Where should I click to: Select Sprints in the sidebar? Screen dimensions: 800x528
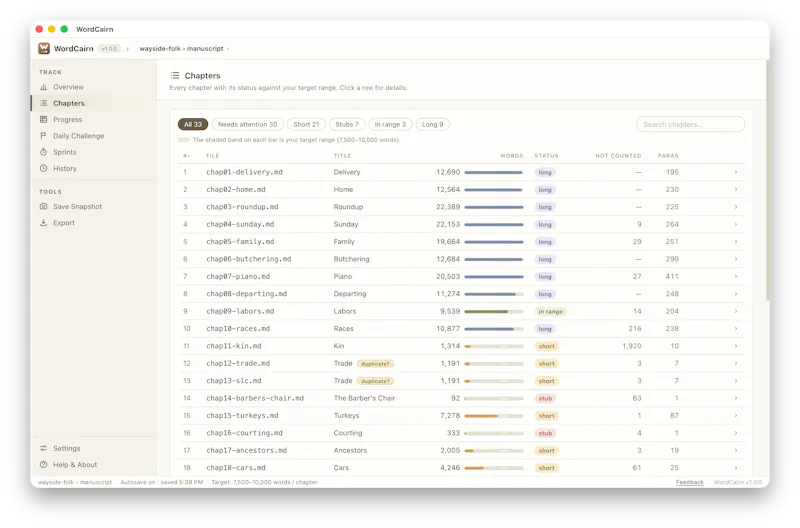[x=93, y=152]
